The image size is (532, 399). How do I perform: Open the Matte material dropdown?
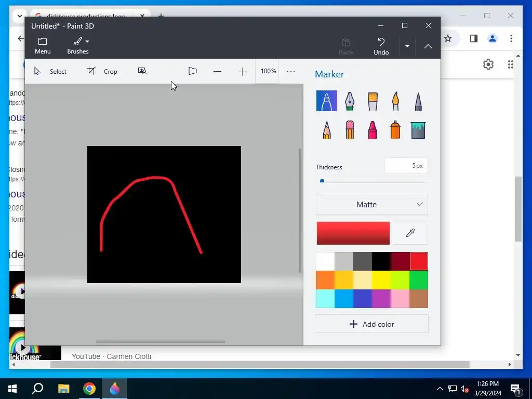point(372,204)
